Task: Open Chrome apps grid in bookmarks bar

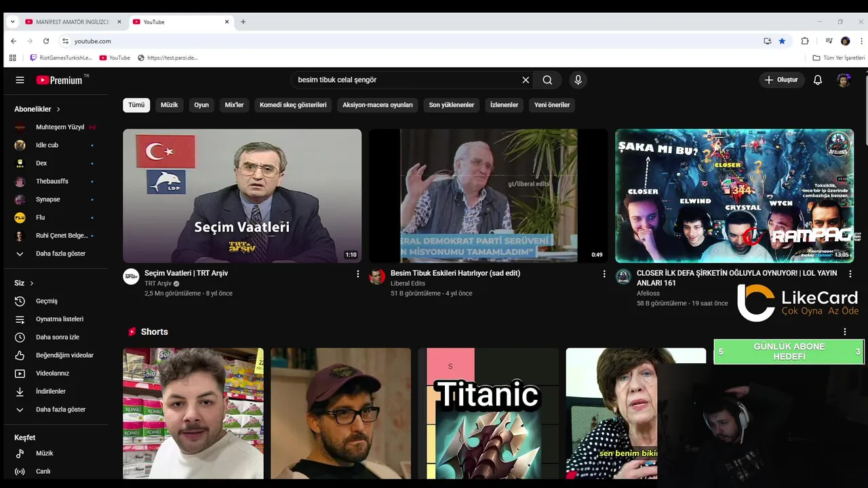Action: click(x=12, y=58)
